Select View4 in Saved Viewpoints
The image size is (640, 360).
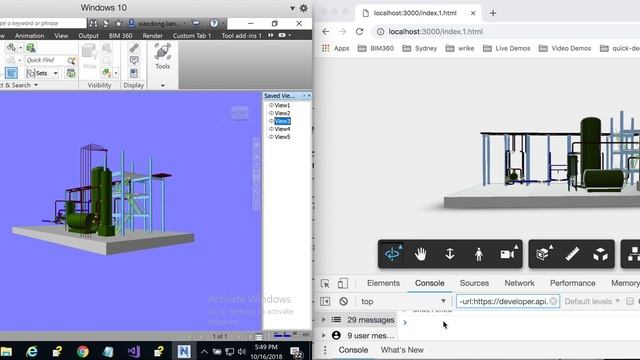coord(282,129)
